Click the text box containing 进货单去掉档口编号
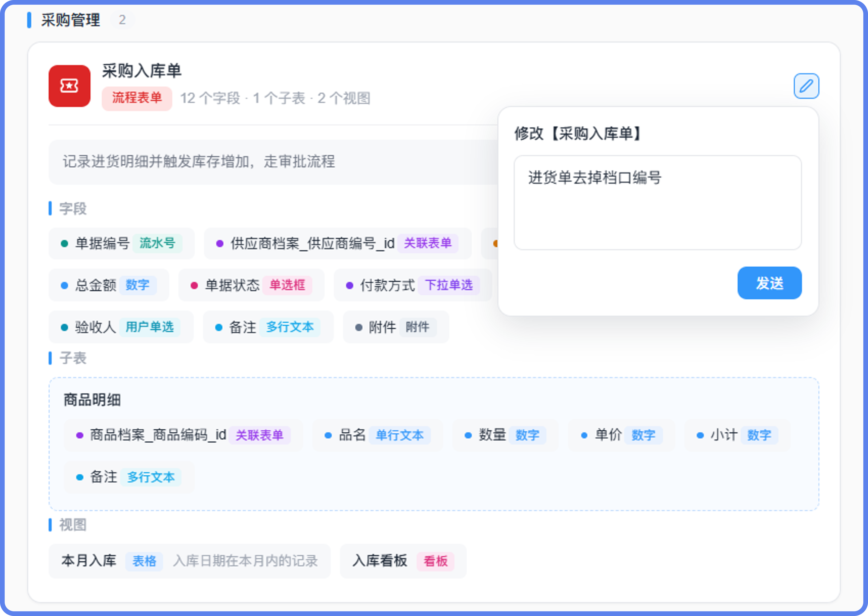This screenshot has width=868, height=616. [657, 203]
